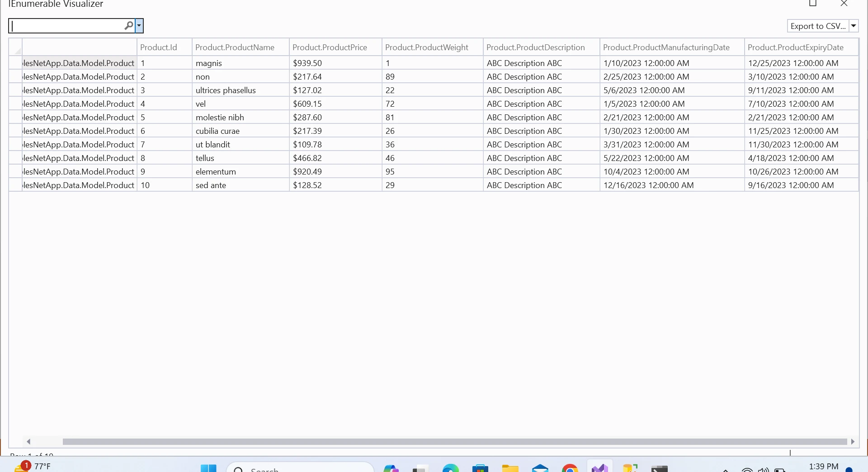Click the horizontal scrollbar right arrow
The height and width of the screenshot is (472, 868).
coord(853,441)
